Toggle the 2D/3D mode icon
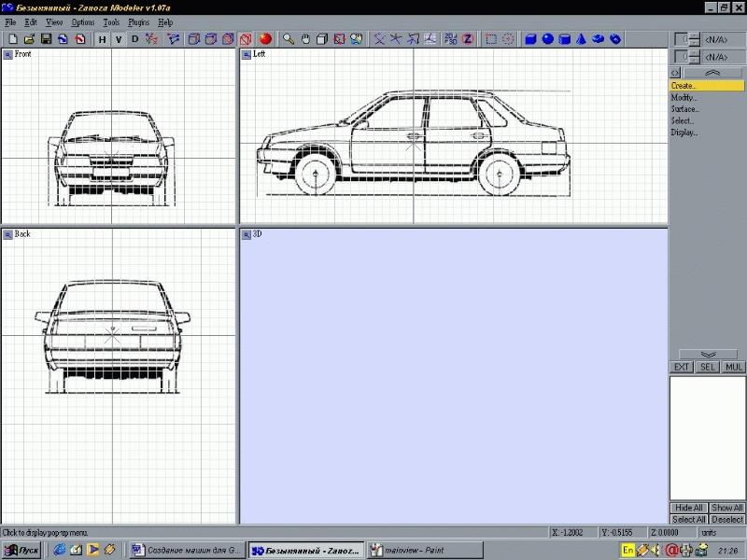Image resolution: width=747 pixels, height=560 pixels. 450,39
